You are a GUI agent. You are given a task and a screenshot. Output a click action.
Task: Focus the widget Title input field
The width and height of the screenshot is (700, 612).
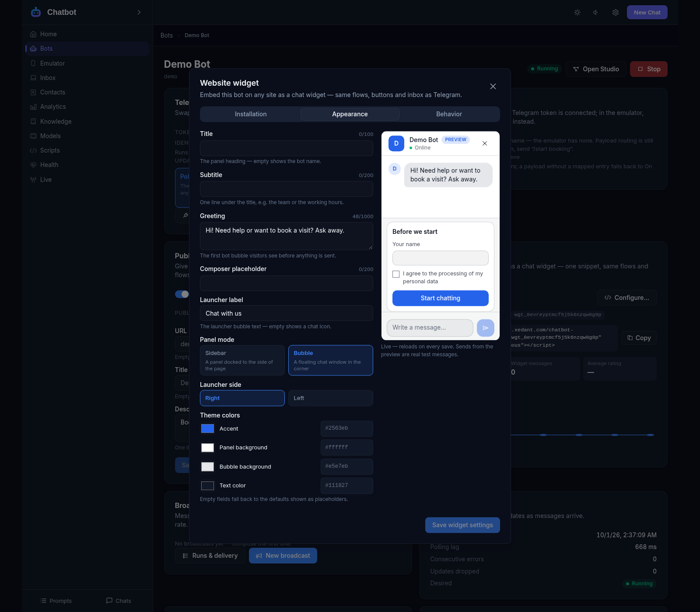point(287,148)
